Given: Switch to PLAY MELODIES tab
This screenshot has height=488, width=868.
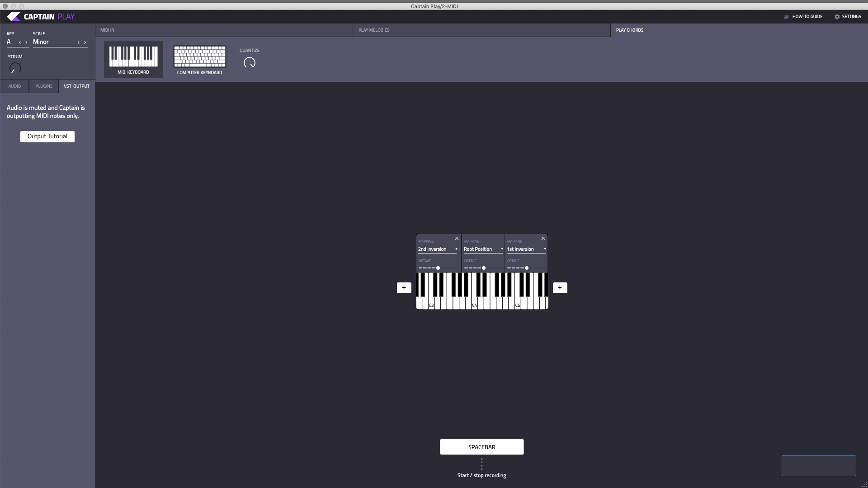Looking at the screenshot, I should (x=374, y=30).
